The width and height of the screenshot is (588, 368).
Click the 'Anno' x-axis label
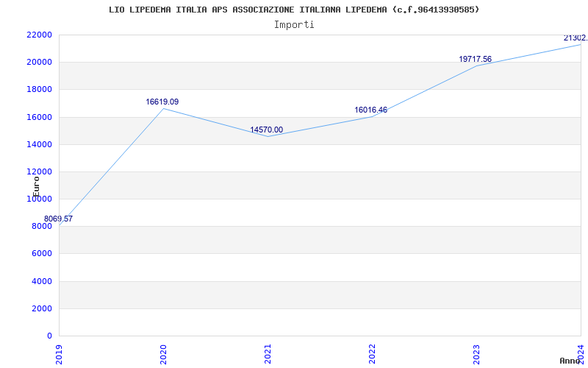click(x=570, y=361)
